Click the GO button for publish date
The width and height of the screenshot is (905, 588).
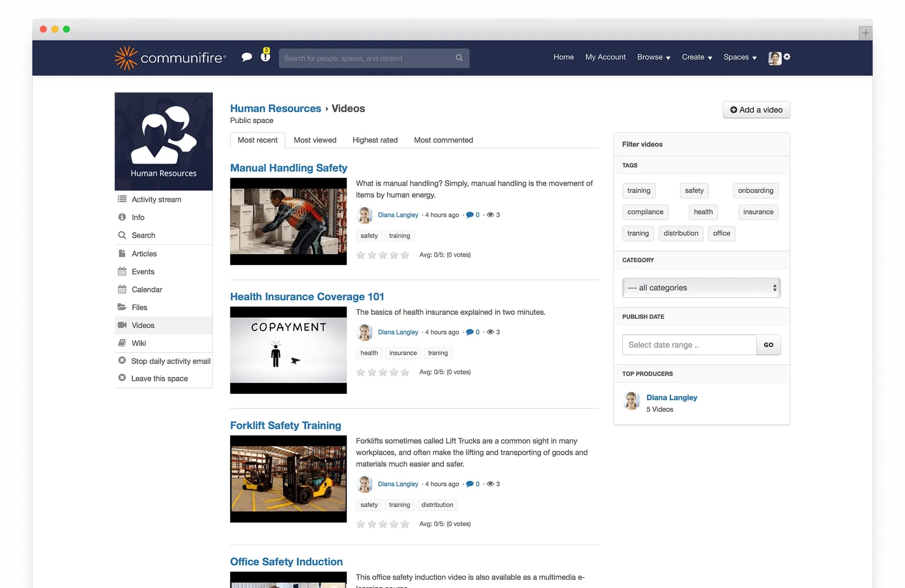(768, 345)
